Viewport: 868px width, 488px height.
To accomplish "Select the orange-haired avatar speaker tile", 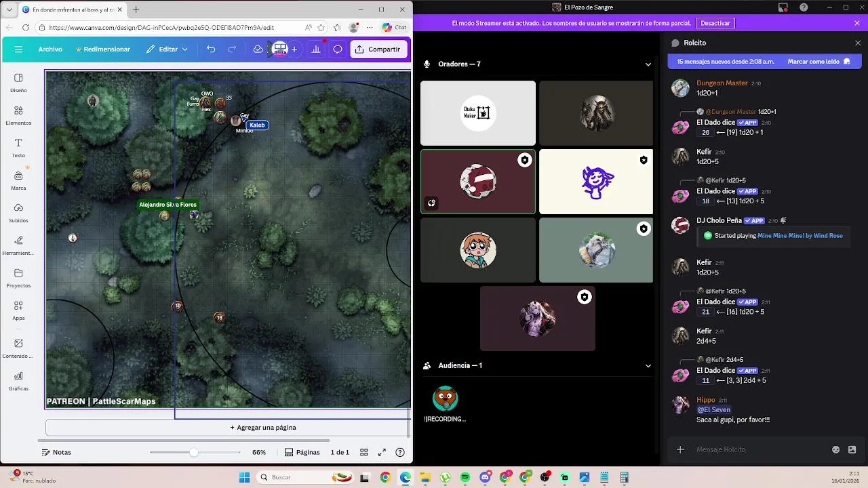I will (478, 250).
